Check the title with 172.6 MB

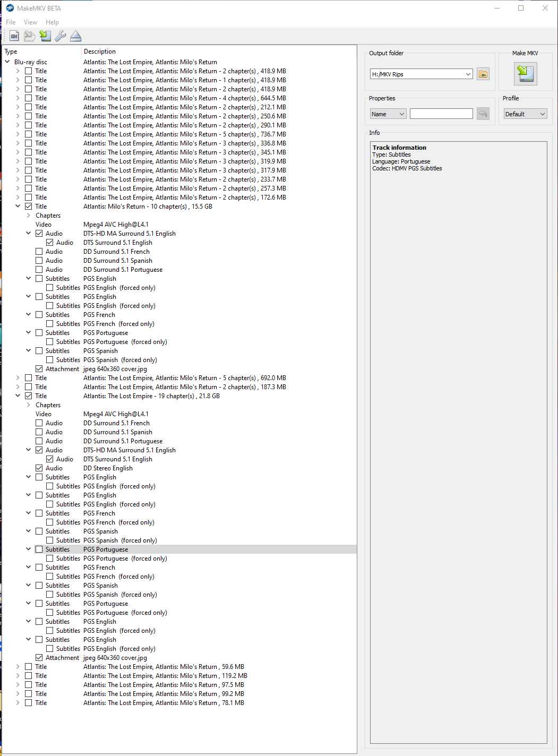coord(29,197)
